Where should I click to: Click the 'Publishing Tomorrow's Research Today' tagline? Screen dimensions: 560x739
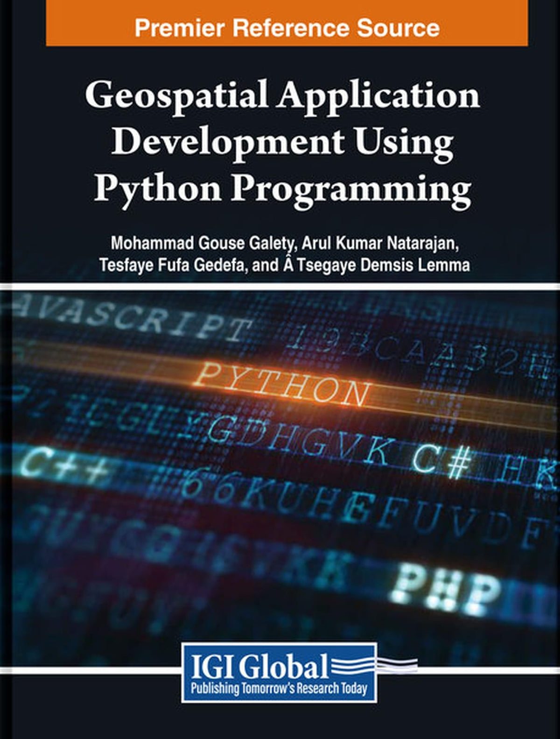(280, 688)
